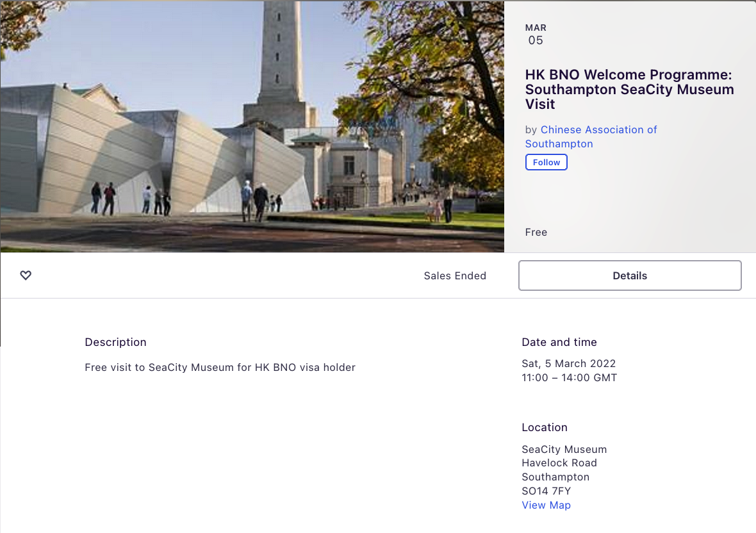
Task: Click the Sat, 5 March 2022 date
Action: coord(568,363)
